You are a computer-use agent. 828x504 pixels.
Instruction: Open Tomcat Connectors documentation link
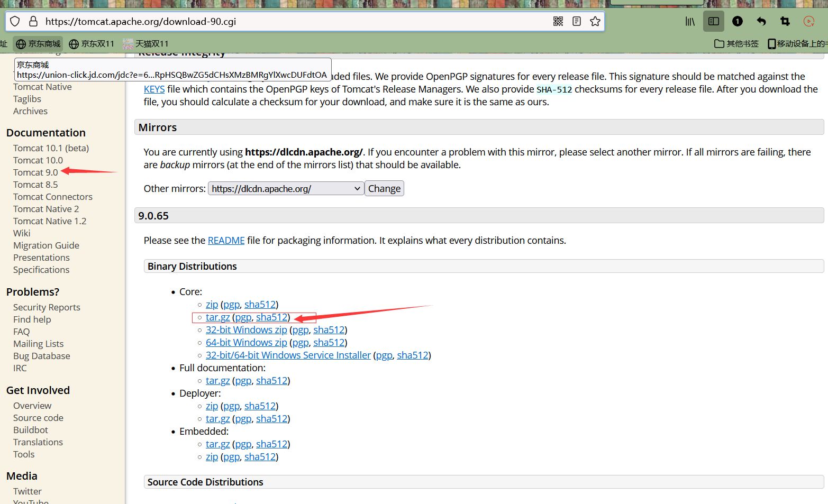(53, 197)
